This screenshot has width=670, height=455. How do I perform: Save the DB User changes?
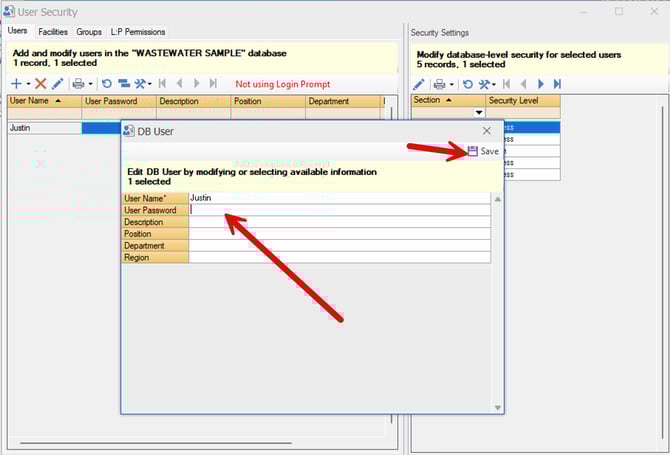482,151
